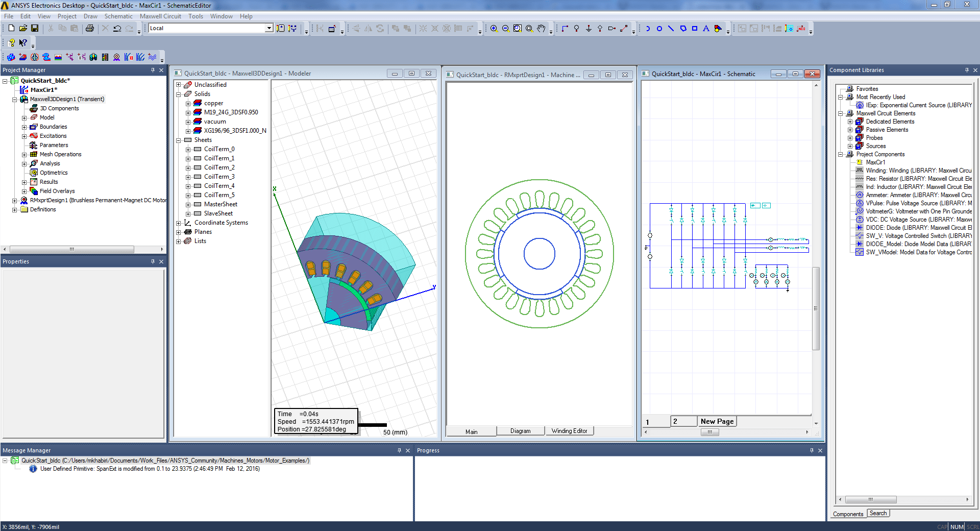This screenshot has height=531, width=980.
Task: Switch to the Search tab in Component Libraries
Action: (878, 513)
